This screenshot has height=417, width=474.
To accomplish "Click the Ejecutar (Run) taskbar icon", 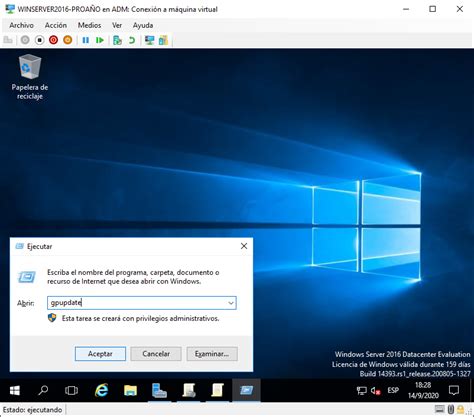I will point(246,390).
